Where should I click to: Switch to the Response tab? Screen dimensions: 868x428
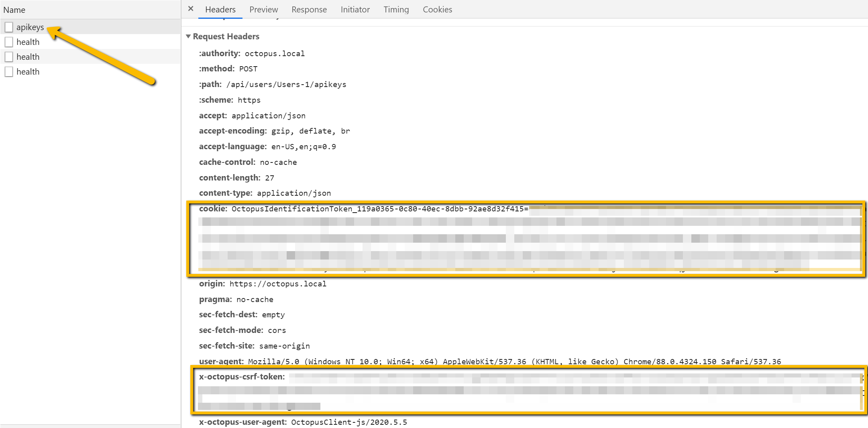(309, 9)
